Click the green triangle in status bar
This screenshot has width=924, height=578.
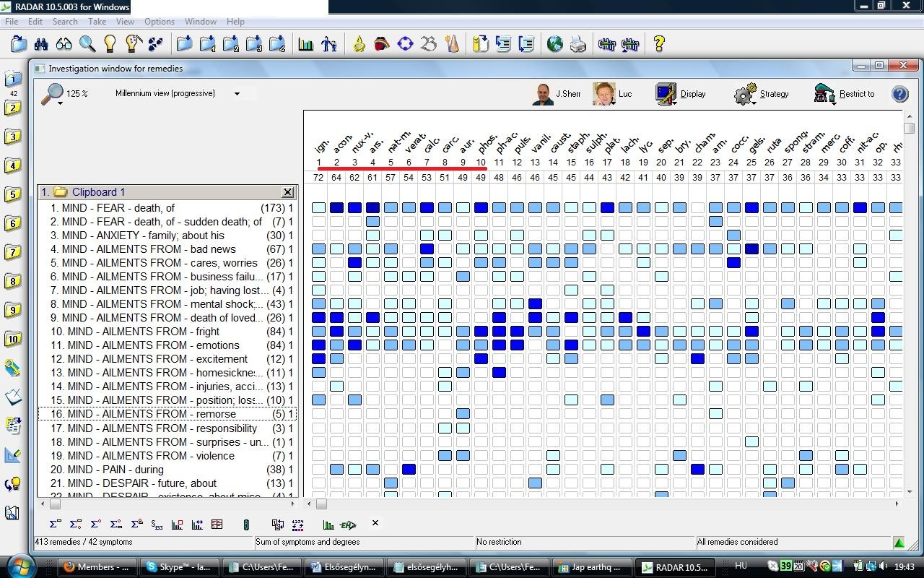click(x=899, y=543)
